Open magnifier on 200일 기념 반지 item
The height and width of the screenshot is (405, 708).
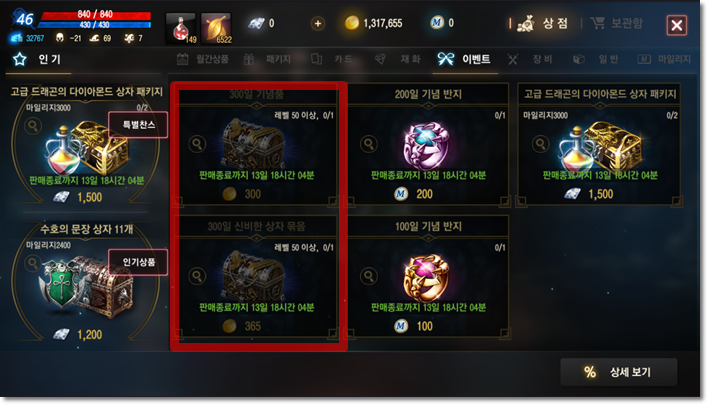click(368, 144)
